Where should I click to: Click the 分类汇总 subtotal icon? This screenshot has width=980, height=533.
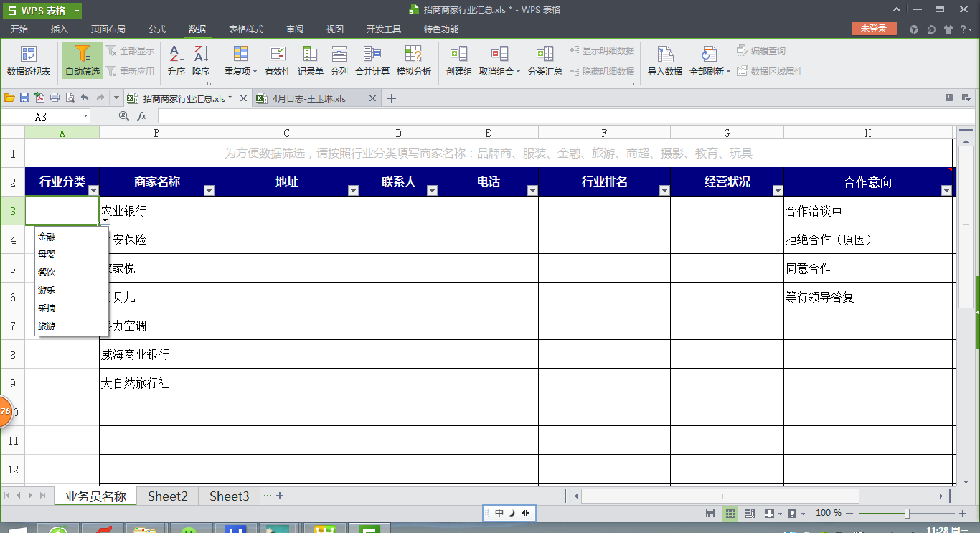point(545,60)
